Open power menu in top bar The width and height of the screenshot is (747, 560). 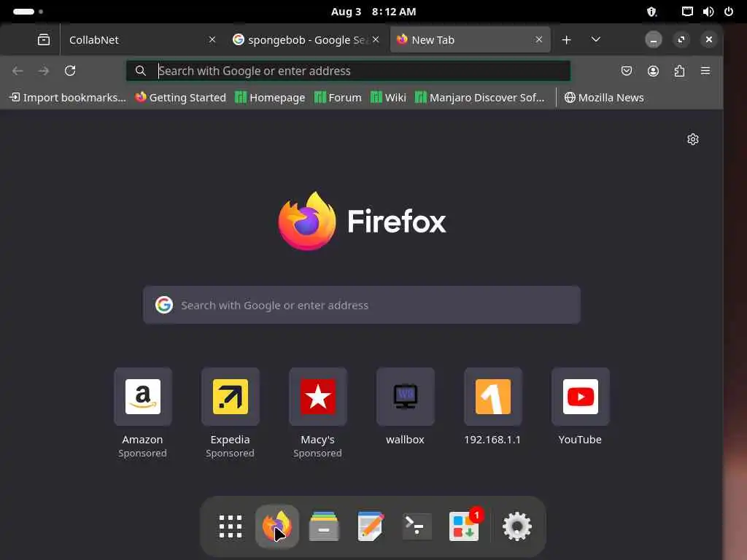[729, 12]
